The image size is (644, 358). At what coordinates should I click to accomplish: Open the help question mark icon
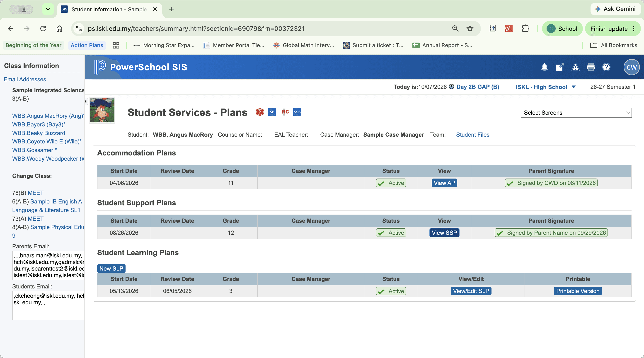(x=606, y=67)
